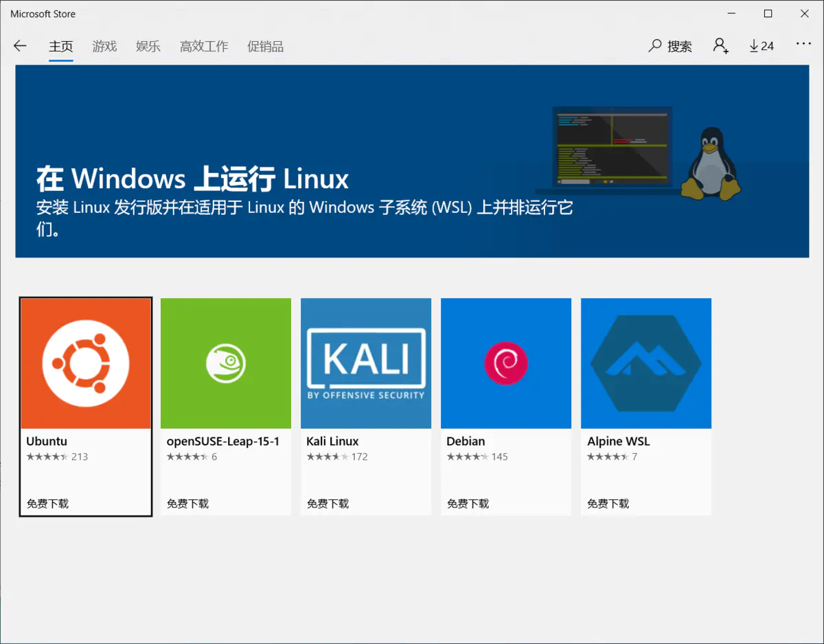
Task: Close the Microsoft Store window
Action: [805, 14]
